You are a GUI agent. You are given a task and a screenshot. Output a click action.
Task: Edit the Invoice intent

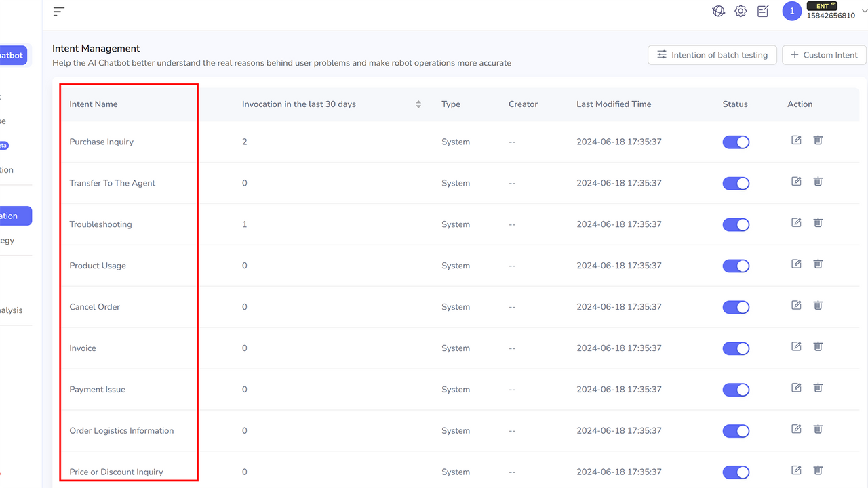(796, 346)
